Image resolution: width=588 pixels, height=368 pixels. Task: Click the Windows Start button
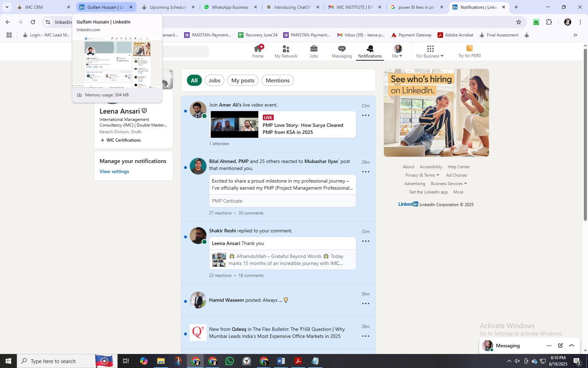[8, 361]
